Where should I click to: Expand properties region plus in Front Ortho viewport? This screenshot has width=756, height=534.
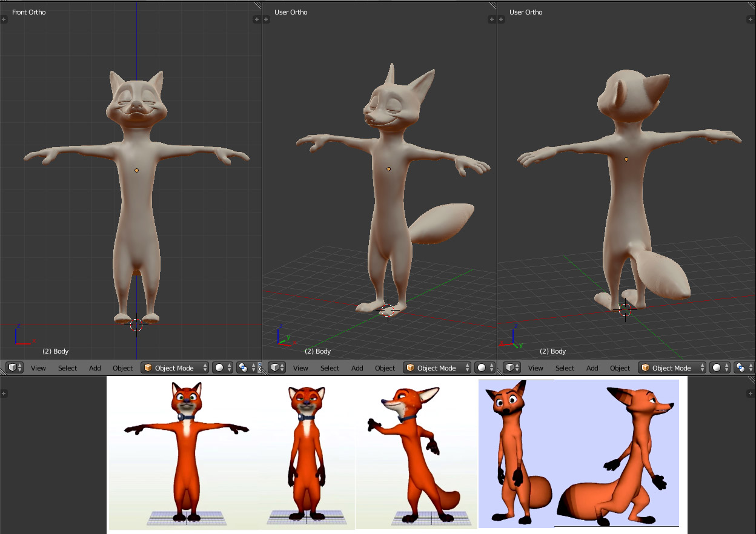point(256,19)
